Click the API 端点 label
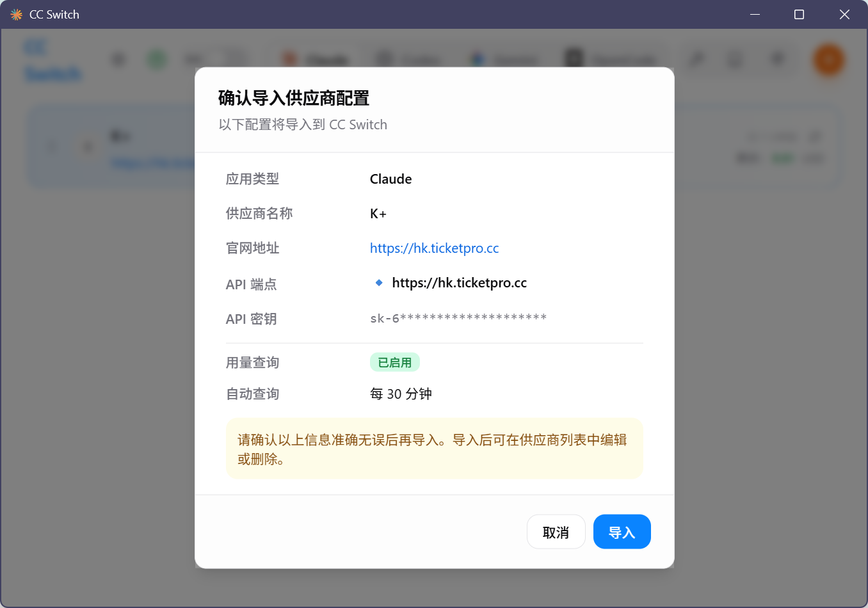 tap(251, 284)
